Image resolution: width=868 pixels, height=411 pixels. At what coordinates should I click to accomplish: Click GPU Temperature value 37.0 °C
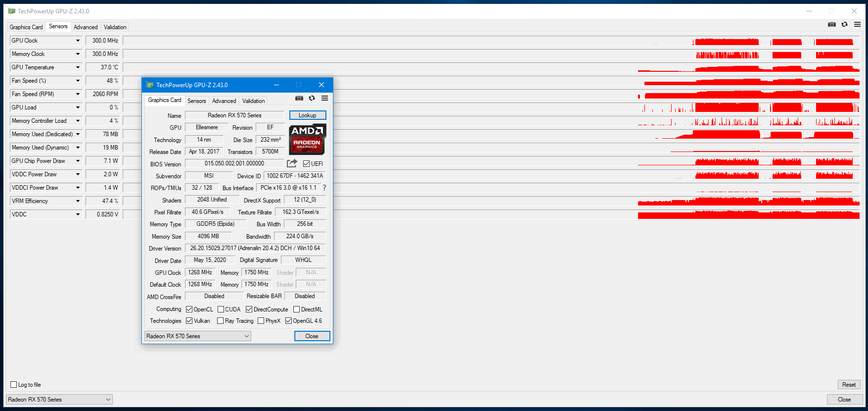tap(103, 67)
